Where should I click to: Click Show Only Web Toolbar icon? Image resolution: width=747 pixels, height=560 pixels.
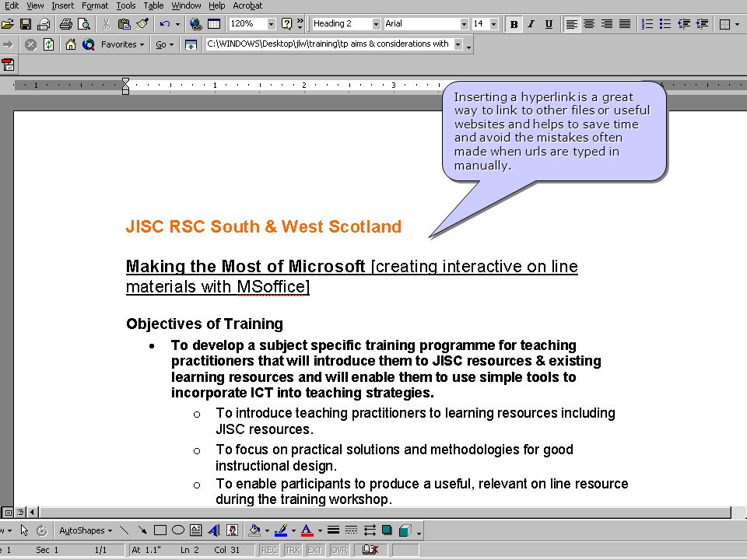click(x=191, y=45)
